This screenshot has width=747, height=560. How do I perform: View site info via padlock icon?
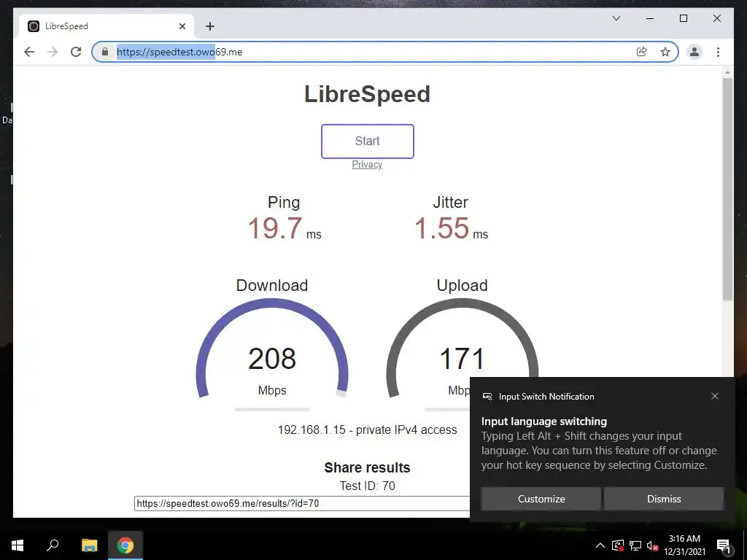coord(105,52)
